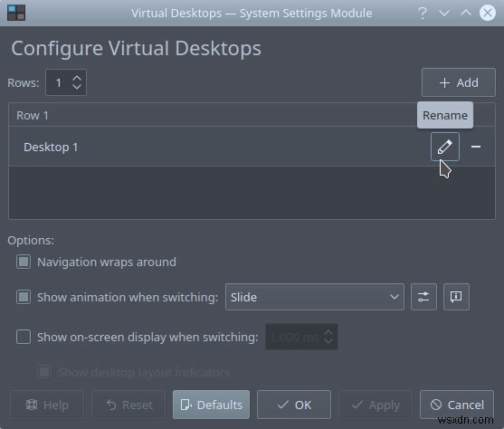Click the down chevron in the title bar
Screen dimensions: 504x429
(x=444, y=14)
